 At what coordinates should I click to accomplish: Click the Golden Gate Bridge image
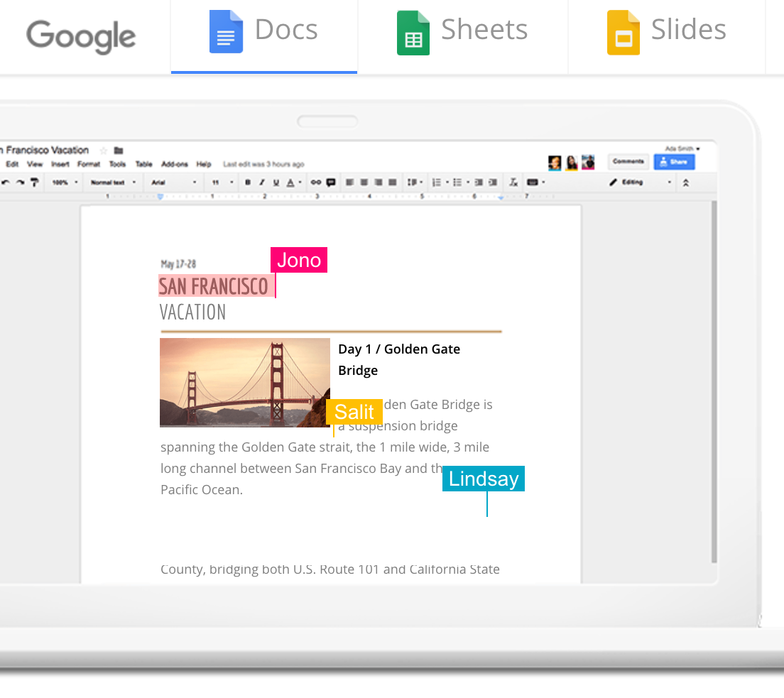tap(245, 383)
